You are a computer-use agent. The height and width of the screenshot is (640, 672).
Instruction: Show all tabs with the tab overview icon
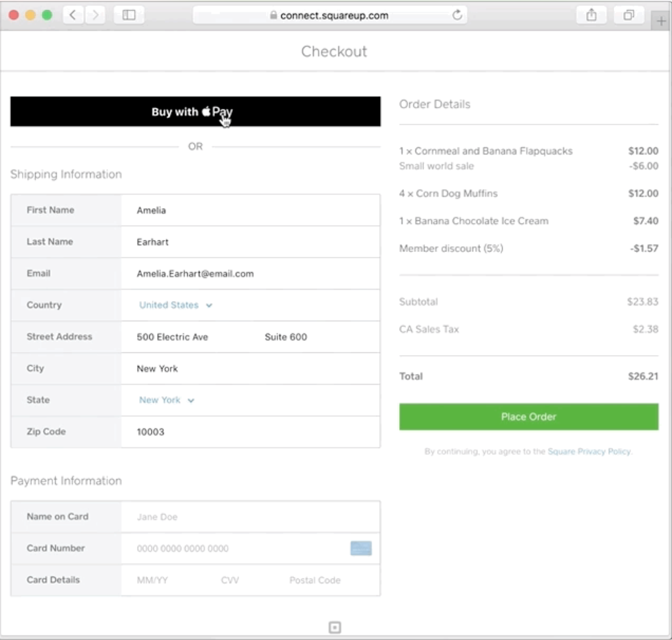pos(628,16)
